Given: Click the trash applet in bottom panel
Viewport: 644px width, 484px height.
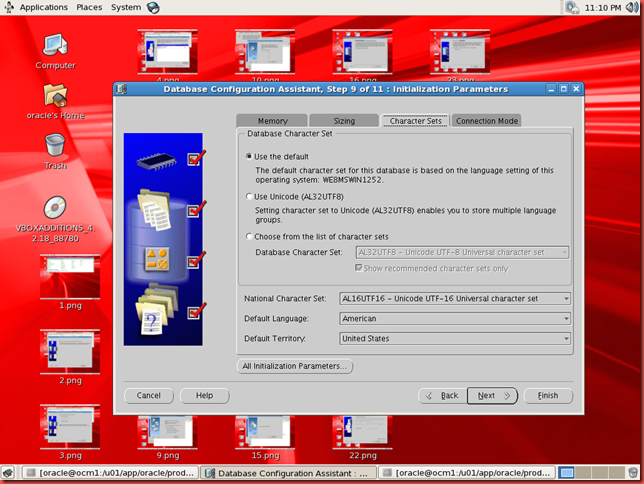Looking at the screenshot, I should (634, 473).
